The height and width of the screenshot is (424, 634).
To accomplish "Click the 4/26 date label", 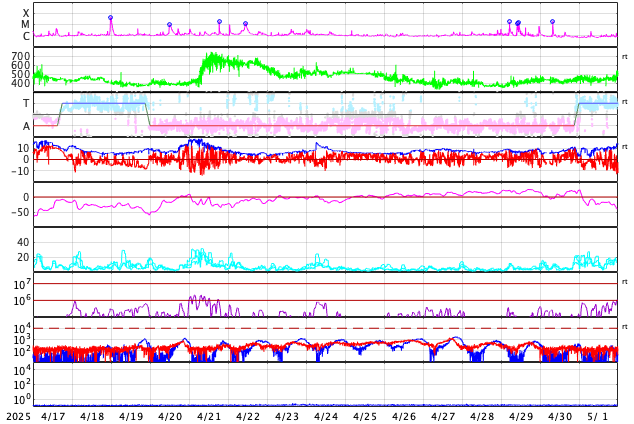I will tap(404, 417).
